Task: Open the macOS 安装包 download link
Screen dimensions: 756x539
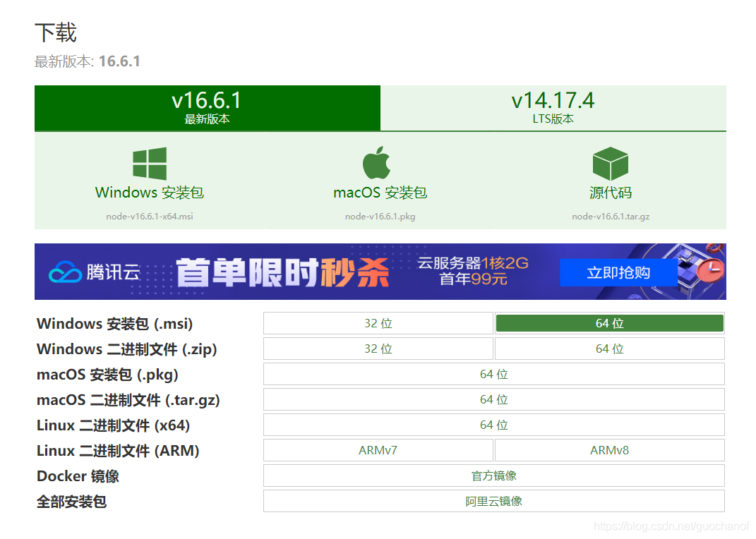Action: tap(380, 192)
